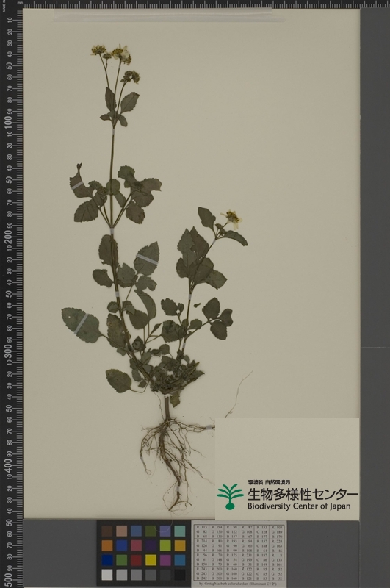
Task: Click the R 243 G 243 B 242 cell
Action: pyautogui.click(x=201, y=575)
